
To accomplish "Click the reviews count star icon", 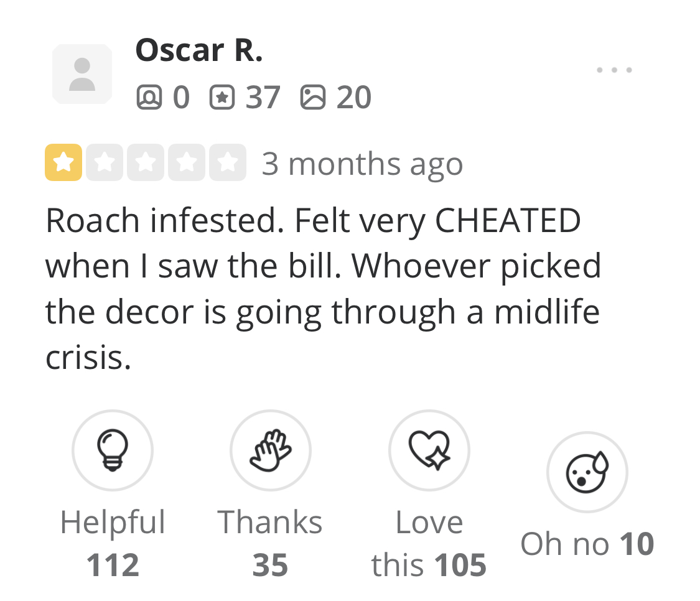I will coord(222,97).
